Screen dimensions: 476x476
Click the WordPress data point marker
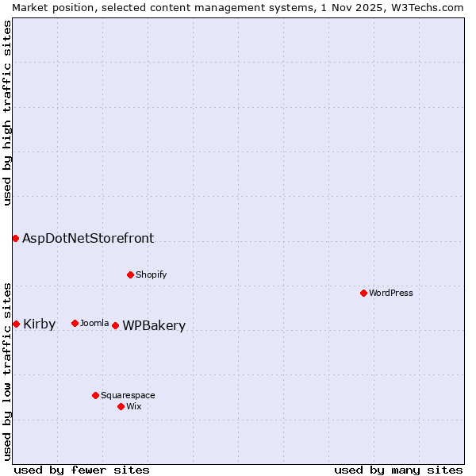363,293
